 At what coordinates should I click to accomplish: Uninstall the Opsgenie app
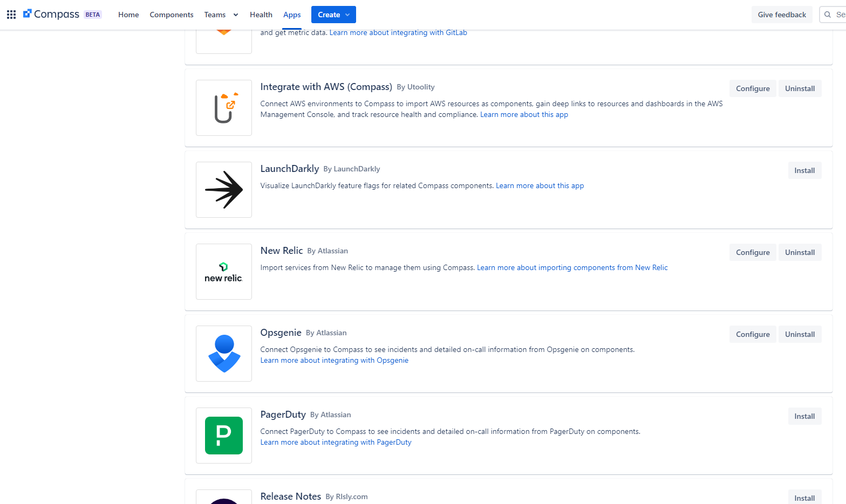(x=800, y=334)
